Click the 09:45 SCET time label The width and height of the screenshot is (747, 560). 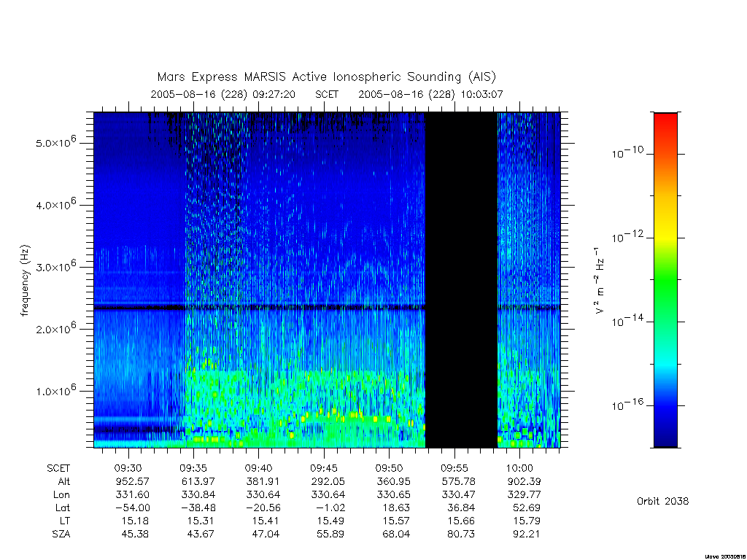coord(325,468)
